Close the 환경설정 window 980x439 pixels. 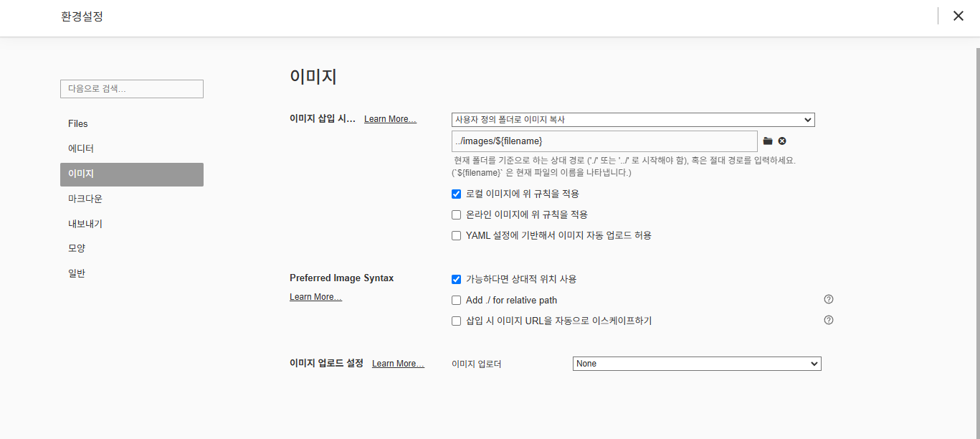(958, 16)
